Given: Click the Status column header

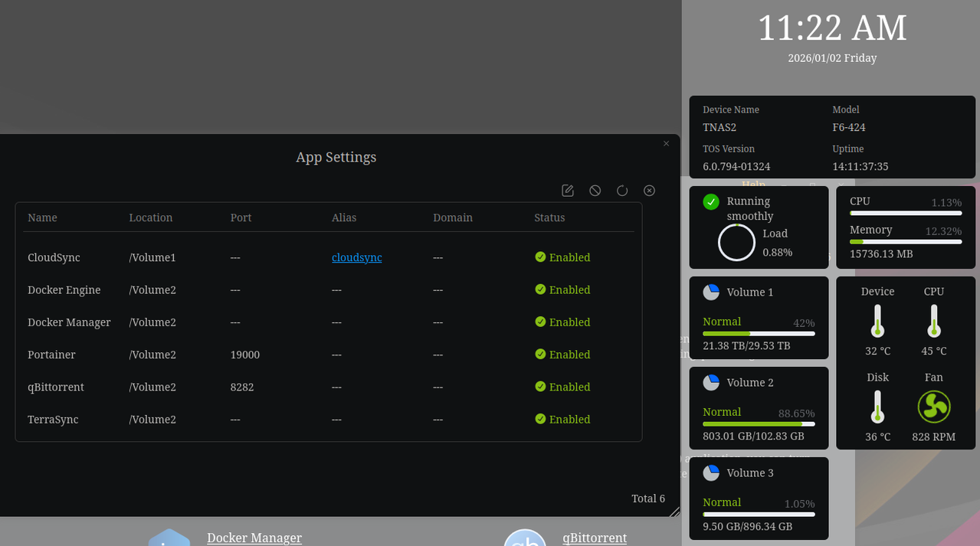Looking at the screenshot, I should (x=549, y=217).
